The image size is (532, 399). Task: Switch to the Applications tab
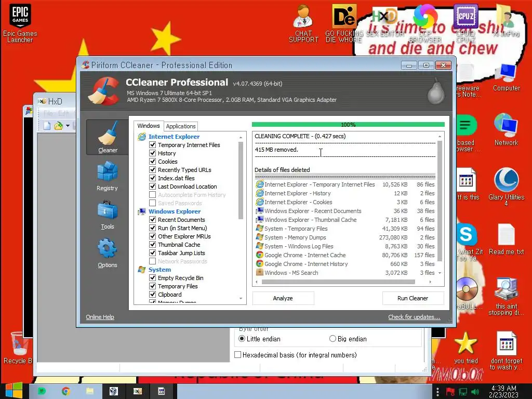click(x=180, y=126)
